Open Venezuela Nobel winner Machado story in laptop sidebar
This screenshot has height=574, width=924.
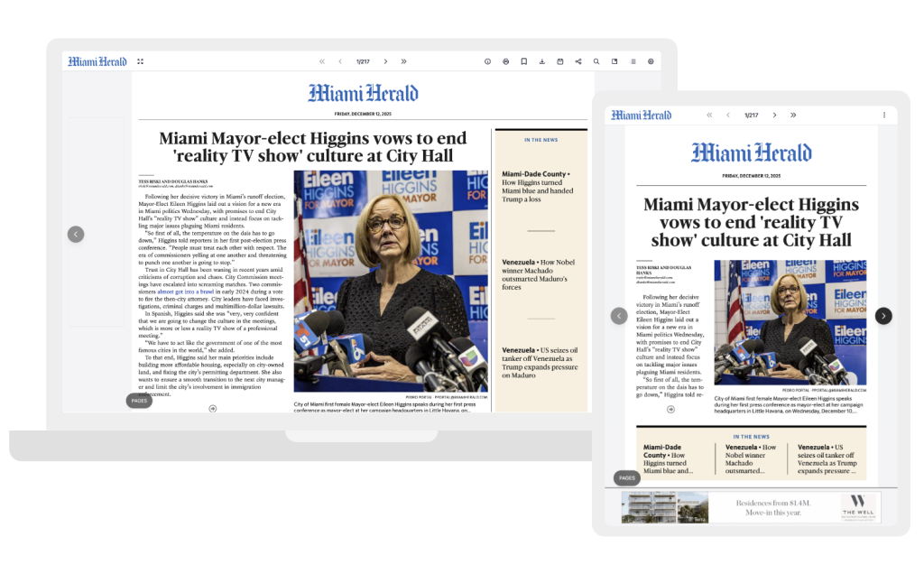(539, 274)
